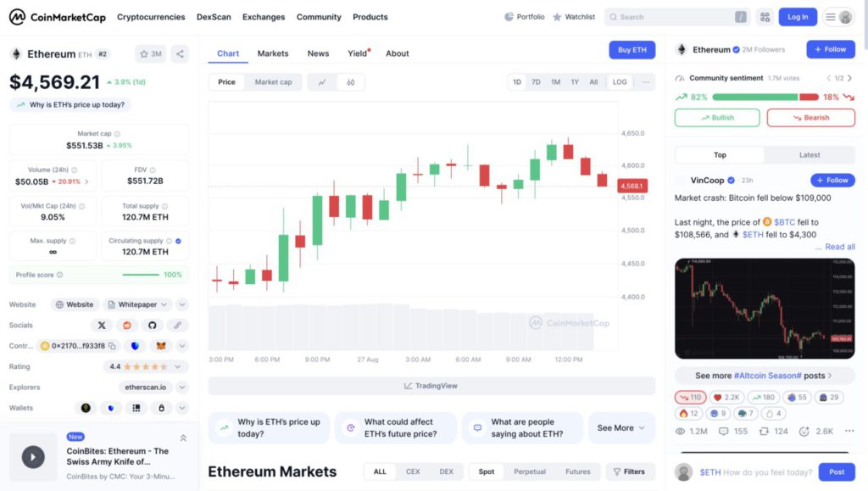This screenshot has height=491, width=868.
Task: Expand the Rating dropdown arrow
Action: [177, 366]
